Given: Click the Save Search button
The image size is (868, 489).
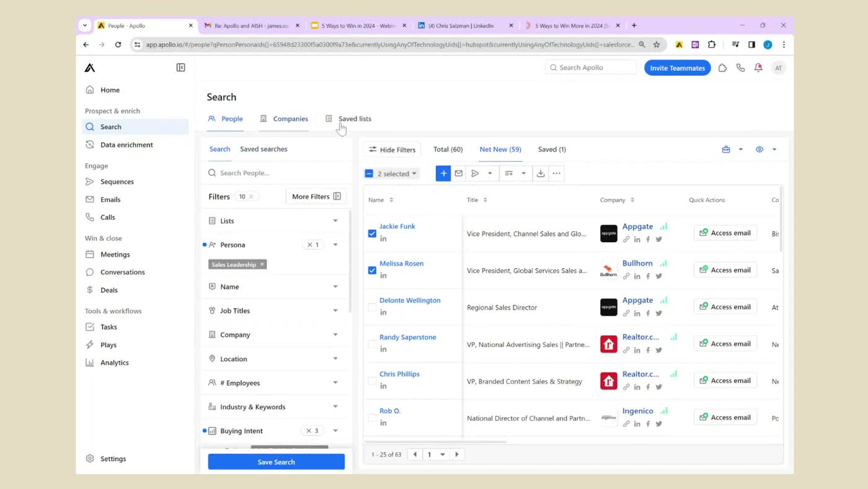Looking at the screenshot, I should click(x=277, y=462).
